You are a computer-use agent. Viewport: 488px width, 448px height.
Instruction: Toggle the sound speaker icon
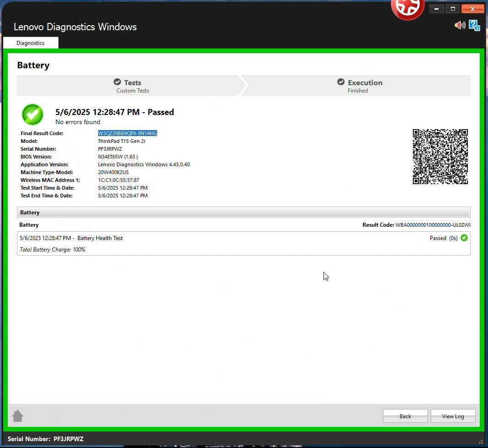click(x=460, y=25)
